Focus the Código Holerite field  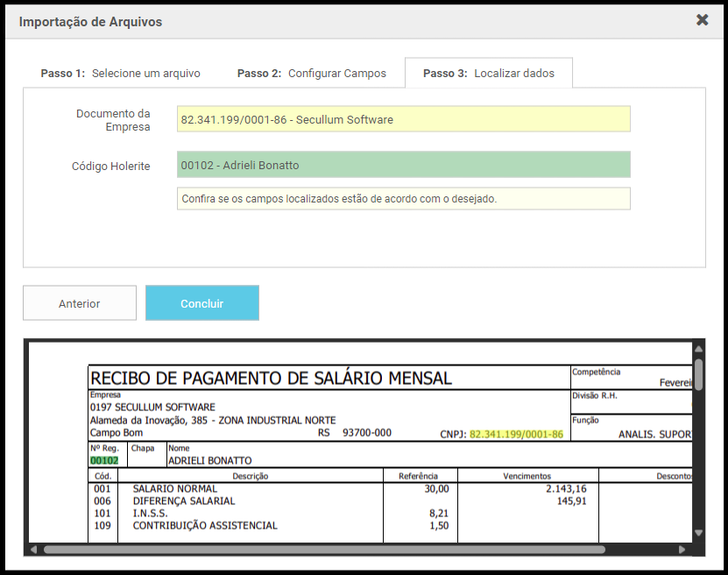pyautogui.click(x=403, y=165)
